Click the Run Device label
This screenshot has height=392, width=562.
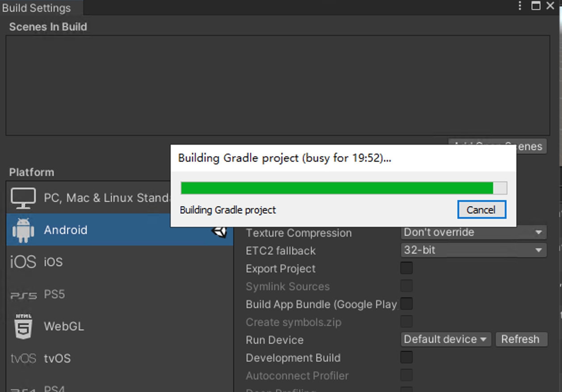coord(274,340)
